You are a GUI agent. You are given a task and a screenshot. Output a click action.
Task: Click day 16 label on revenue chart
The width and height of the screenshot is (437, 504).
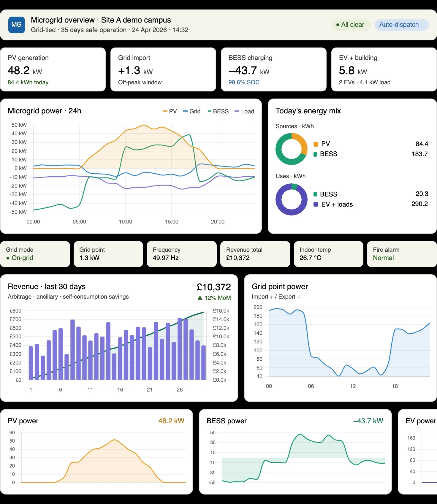tap(120, 390)
